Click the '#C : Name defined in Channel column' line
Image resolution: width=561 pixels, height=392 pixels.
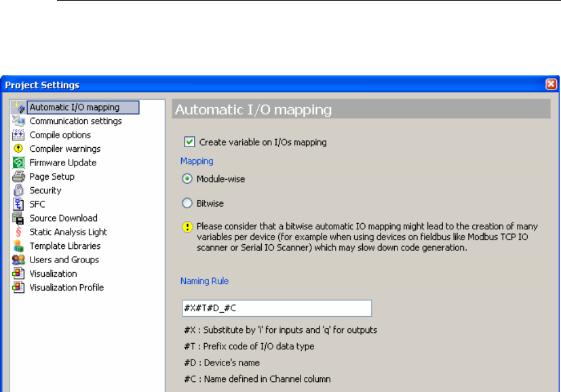(x=257, y=378)
